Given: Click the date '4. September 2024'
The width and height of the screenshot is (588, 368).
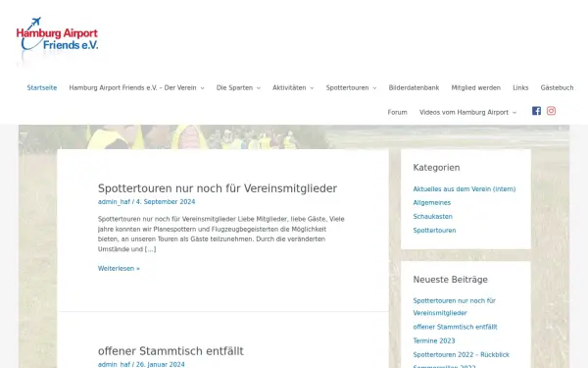Looking at the screenshot, I should pos(166,201).
